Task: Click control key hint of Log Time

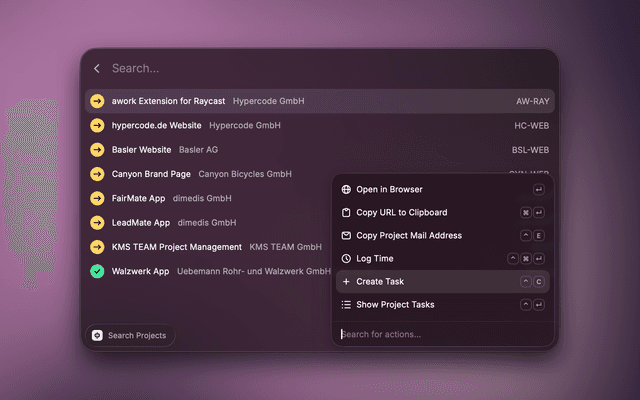Action: coord(513,258)
